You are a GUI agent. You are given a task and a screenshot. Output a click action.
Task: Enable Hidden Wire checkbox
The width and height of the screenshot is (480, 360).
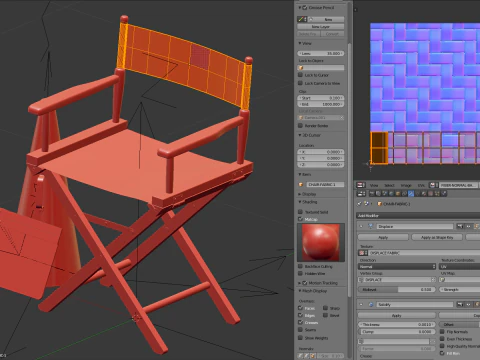point(300,273)
